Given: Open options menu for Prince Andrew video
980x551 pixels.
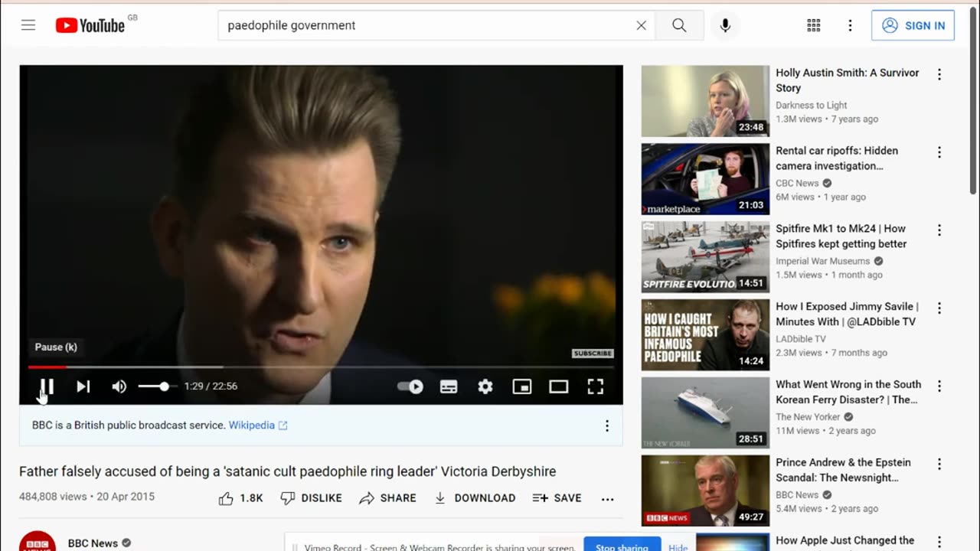Looking at the screenshot, I should coord(939,465).
